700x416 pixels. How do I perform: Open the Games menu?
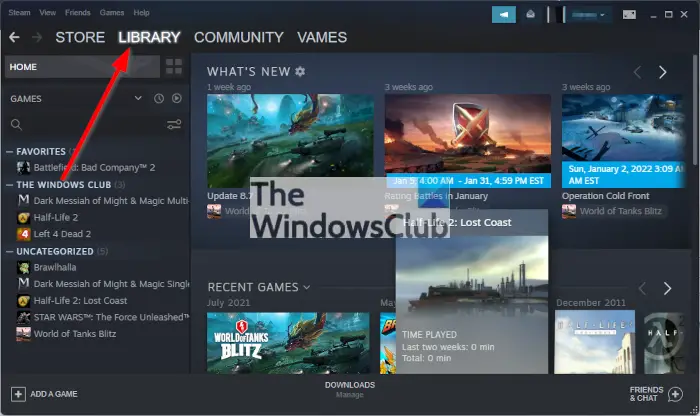pos(112,12)
